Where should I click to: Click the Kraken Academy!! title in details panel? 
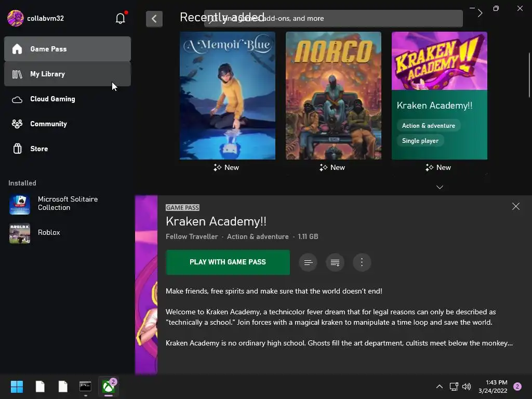click(216, 221)
